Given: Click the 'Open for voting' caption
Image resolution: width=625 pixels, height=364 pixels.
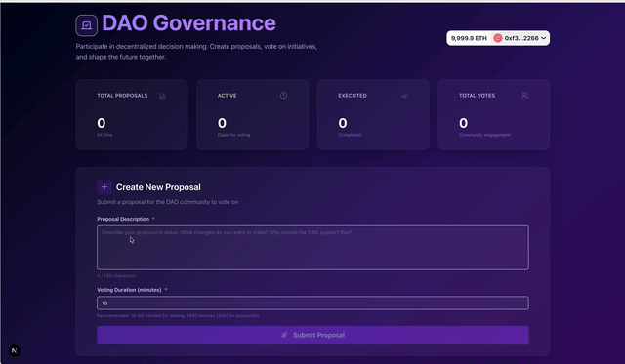Looking at the screenshot, I should click(234, 135).
